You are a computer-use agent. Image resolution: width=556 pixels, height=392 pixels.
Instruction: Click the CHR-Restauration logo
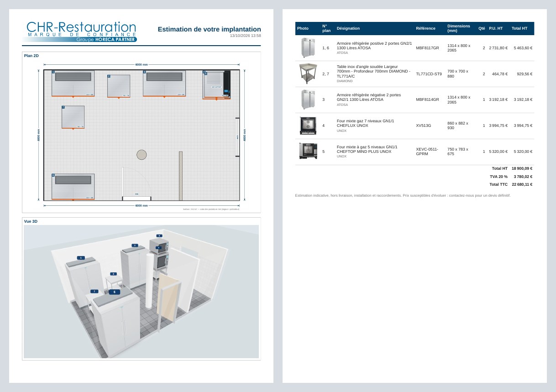pyautogui.click(x=81, y=32)
